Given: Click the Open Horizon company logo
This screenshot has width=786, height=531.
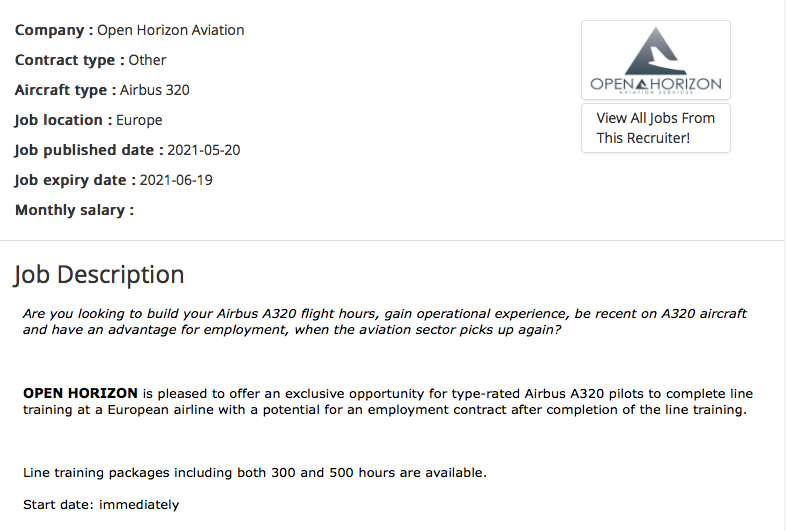Looking at the screenshot, I should [655, 61].
